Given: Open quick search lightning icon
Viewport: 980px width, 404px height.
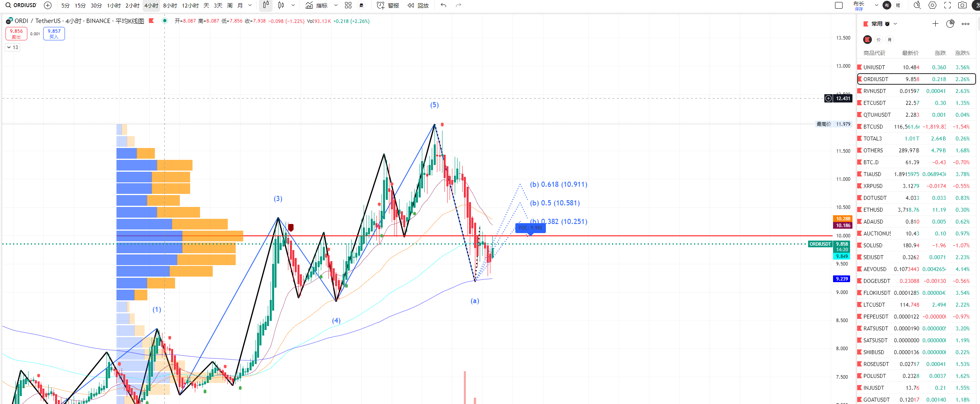Looking at the screenshot, I should click(917, 5).
